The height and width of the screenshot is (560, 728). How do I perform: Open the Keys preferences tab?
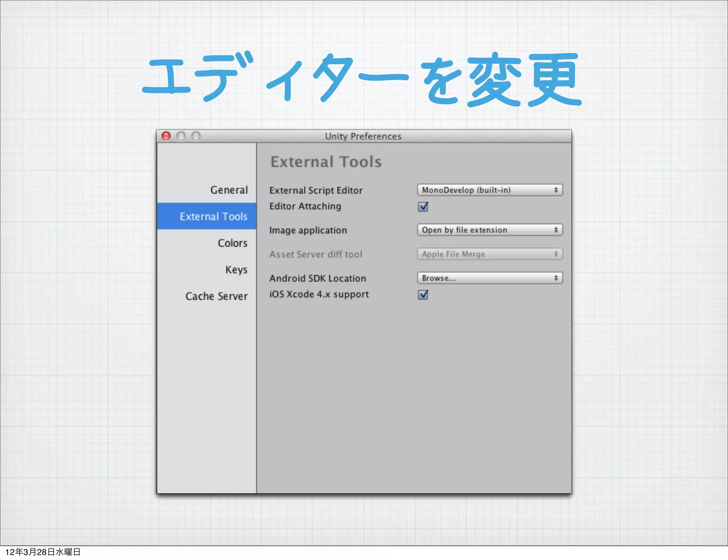coord(236,270)
